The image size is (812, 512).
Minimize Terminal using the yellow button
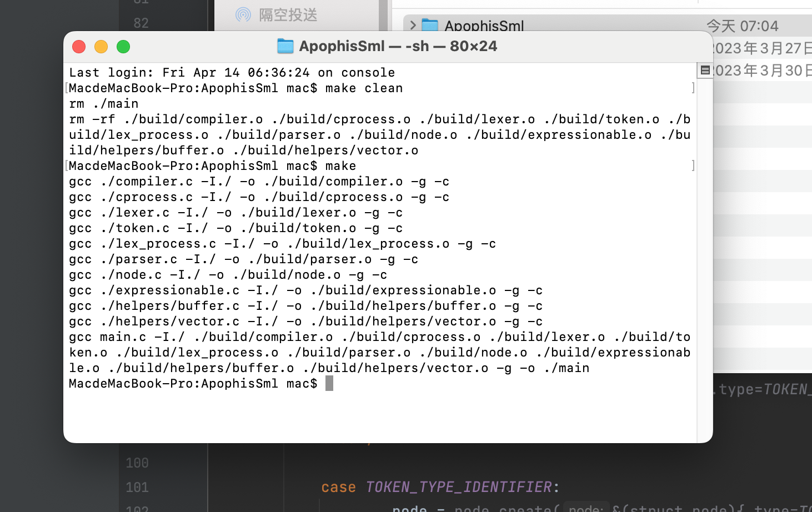coord(101,47)
